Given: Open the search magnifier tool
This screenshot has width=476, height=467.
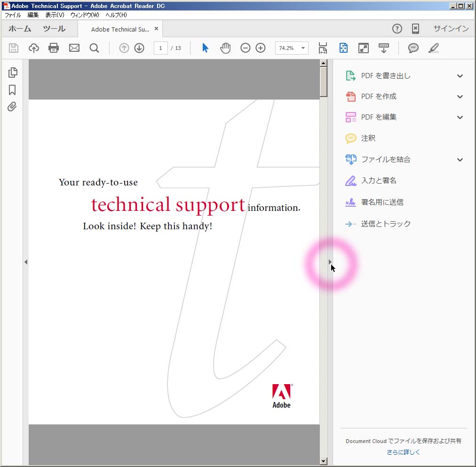Looking at the screenshot, I should 95,48.
